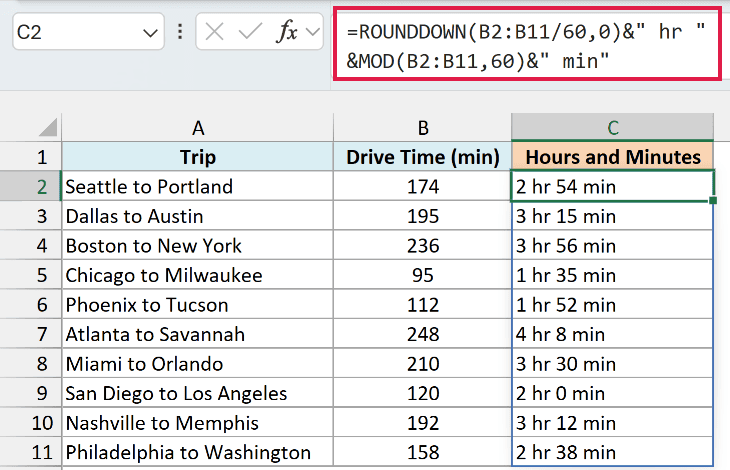Expand the Name Box dropdown arrow
The width and height of the screenshot is (730, 470).
click(150, 34)
